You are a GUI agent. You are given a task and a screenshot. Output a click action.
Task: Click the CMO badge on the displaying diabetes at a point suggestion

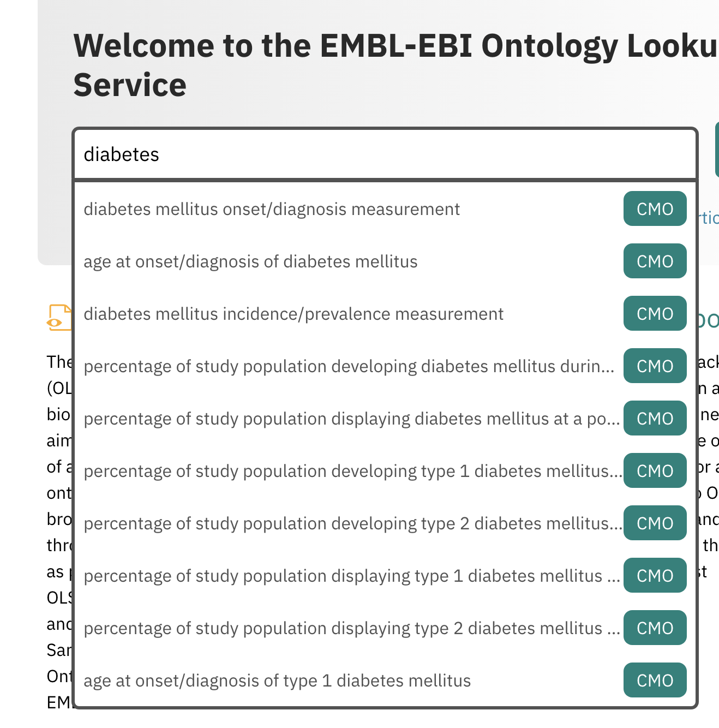655,419
